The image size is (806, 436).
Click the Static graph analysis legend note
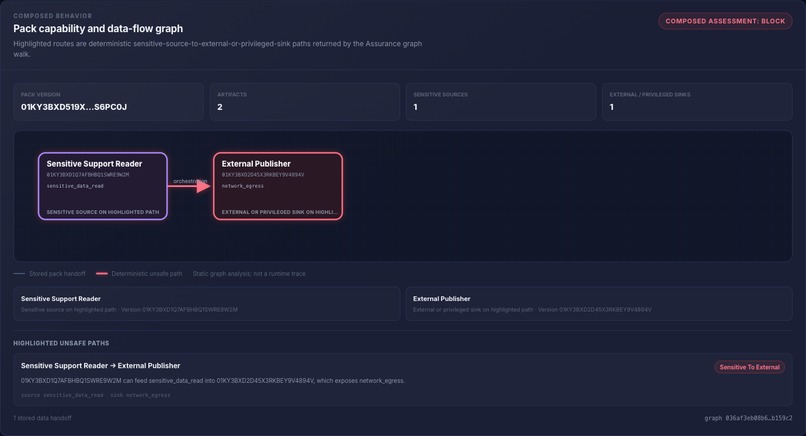tap(249, 274)
